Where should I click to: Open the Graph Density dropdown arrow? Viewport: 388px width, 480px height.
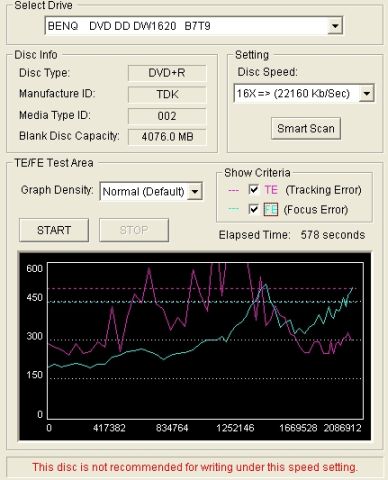[195, 191]
